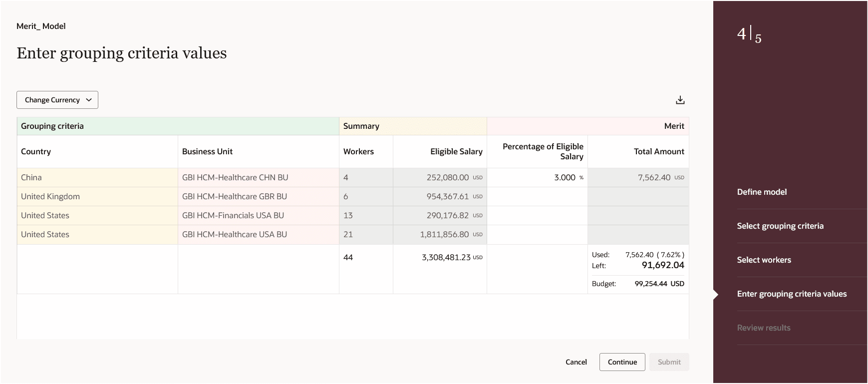868x384 pixels.
Task: Click Healthcare USA BU percentage cell
Action: pos(537,234)
